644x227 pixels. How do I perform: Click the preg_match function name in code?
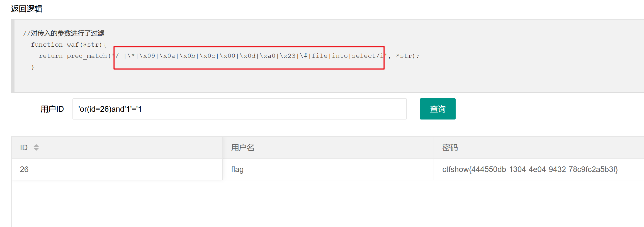87,56
